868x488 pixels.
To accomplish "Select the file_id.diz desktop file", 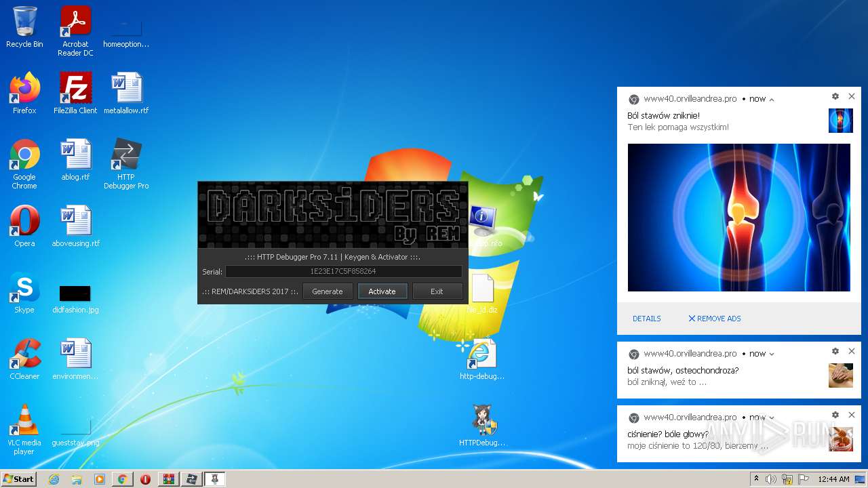I will point(482,295).
